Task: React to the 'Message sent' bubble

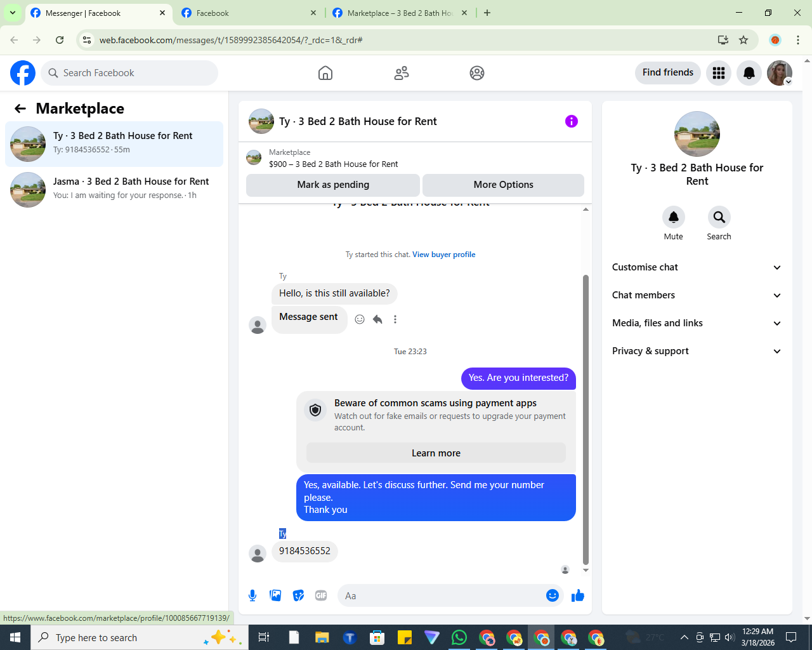Action: click(x=360, y=319)
